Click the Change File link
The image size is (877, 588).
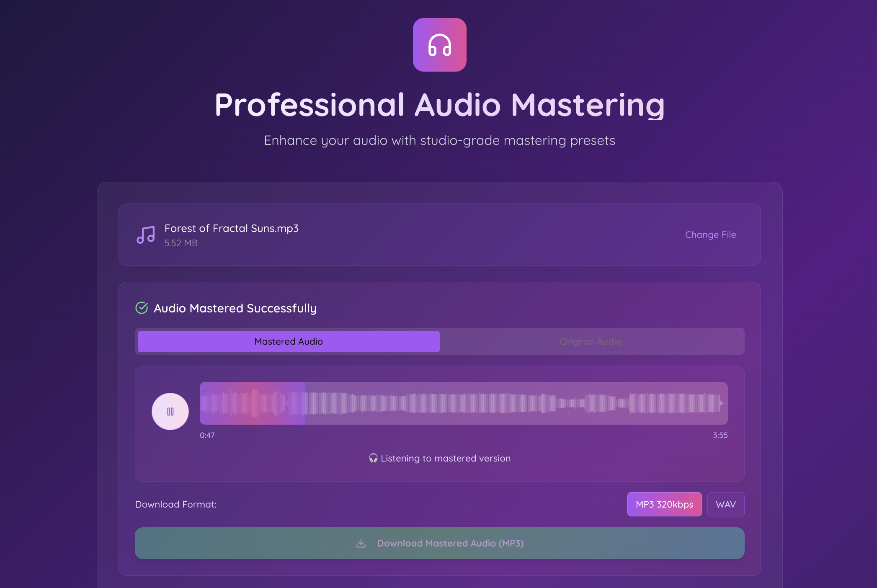[x=710, y=235]
